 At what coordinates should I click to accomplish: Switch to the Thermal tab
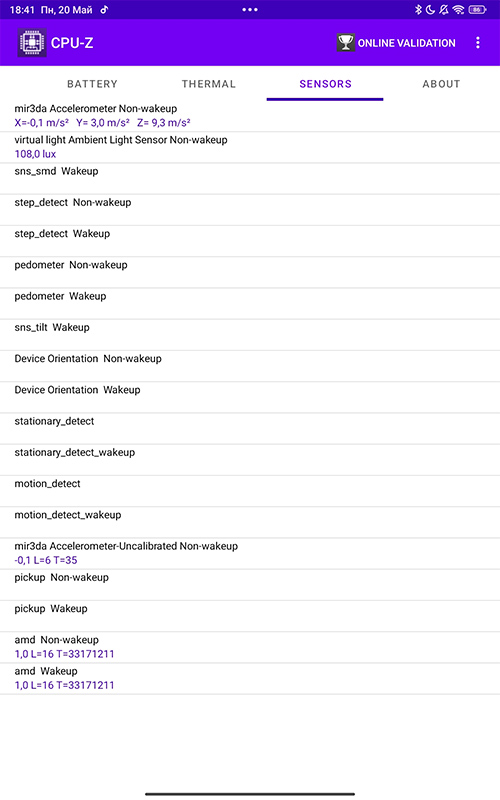point(209,84)
